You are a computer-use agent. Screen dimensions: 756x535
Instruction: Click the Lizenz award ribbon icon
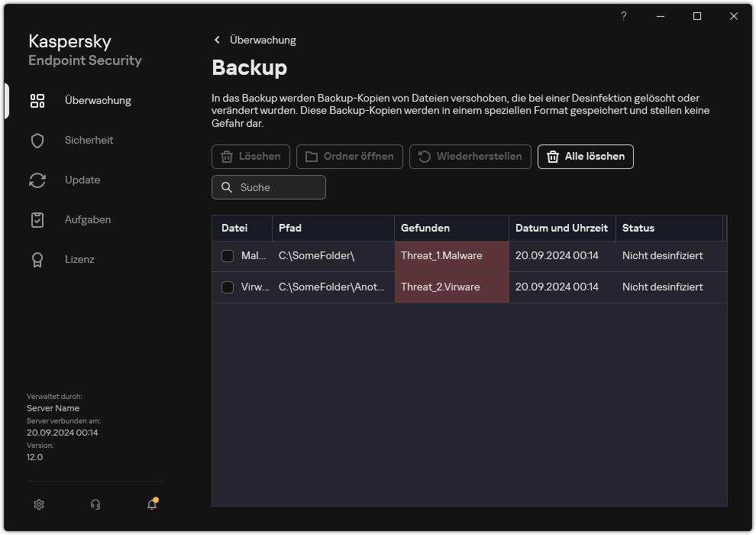click(37, 259)
